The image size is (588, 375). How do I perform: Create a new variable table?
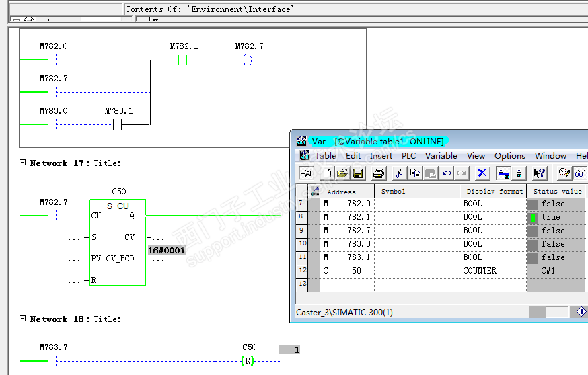(x=328, y=173)
